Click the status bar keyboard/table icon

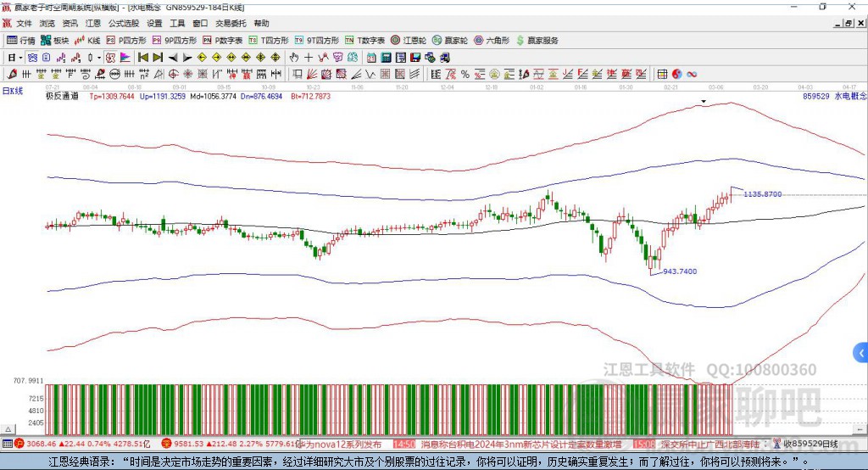pyautogui.click(x=7, y=444)
